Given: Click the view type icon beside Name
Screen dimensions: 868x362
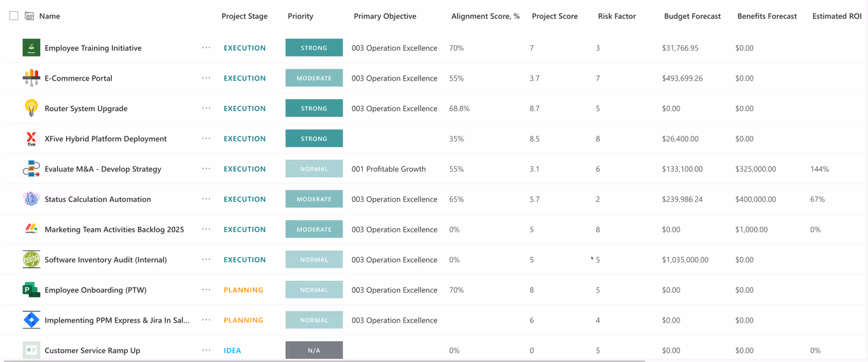Looking at the screenshot, I should 29,16.
